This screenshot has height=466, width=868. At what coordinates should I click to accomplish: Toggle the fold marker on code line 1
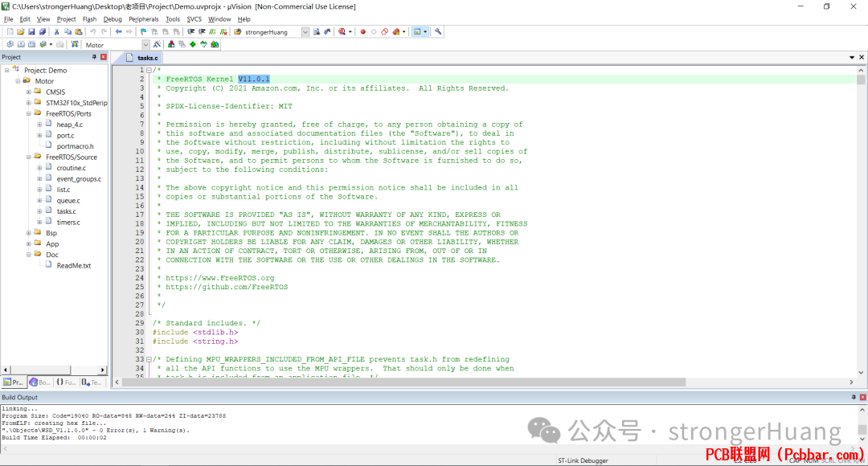pos(149,70)
